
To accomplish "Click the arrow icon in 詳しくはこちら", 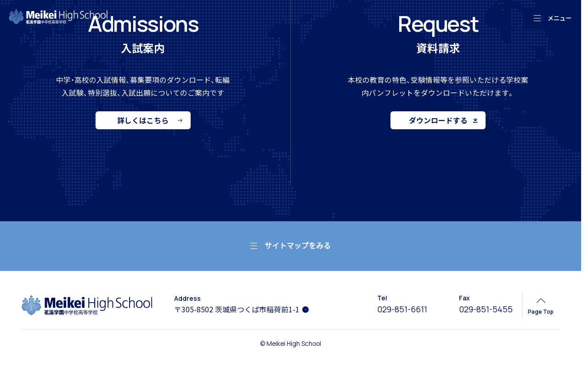I will point(180,121).
